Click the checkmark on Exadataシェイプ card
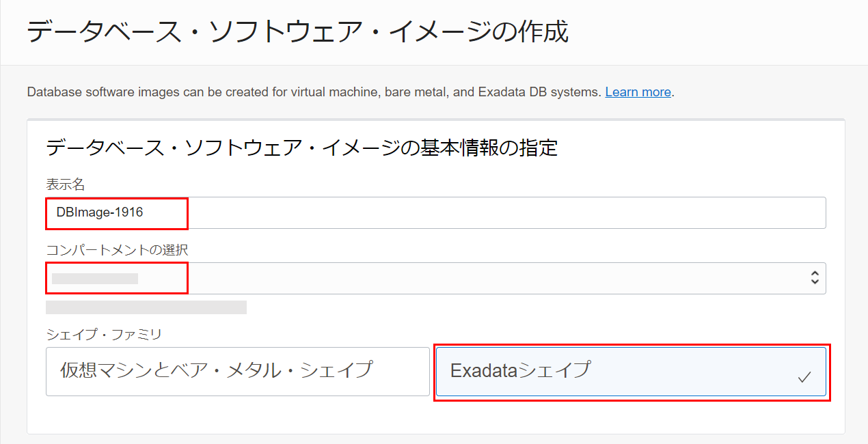This screenshot has width=868, height=444. click(x=804, y=376)
